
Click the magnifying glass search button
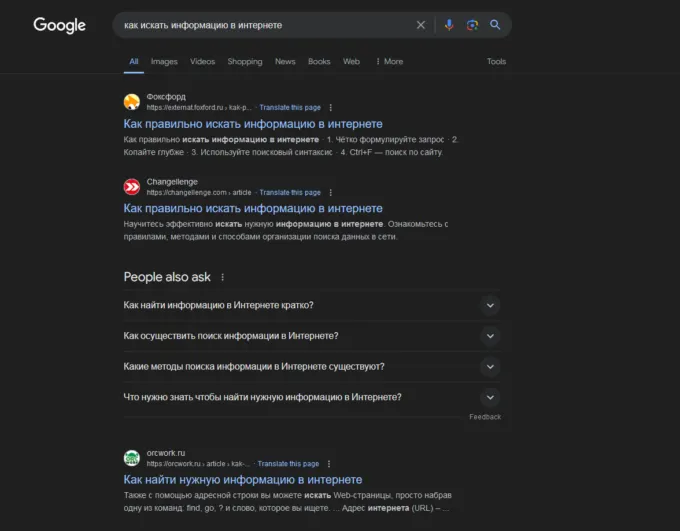495,25
